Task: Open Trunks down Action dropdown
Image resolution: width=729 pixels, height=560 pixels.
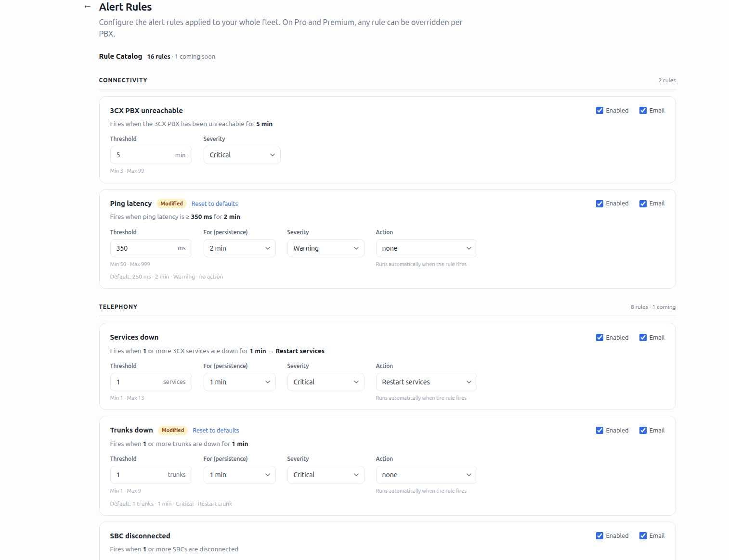Action: coord(426,475)
